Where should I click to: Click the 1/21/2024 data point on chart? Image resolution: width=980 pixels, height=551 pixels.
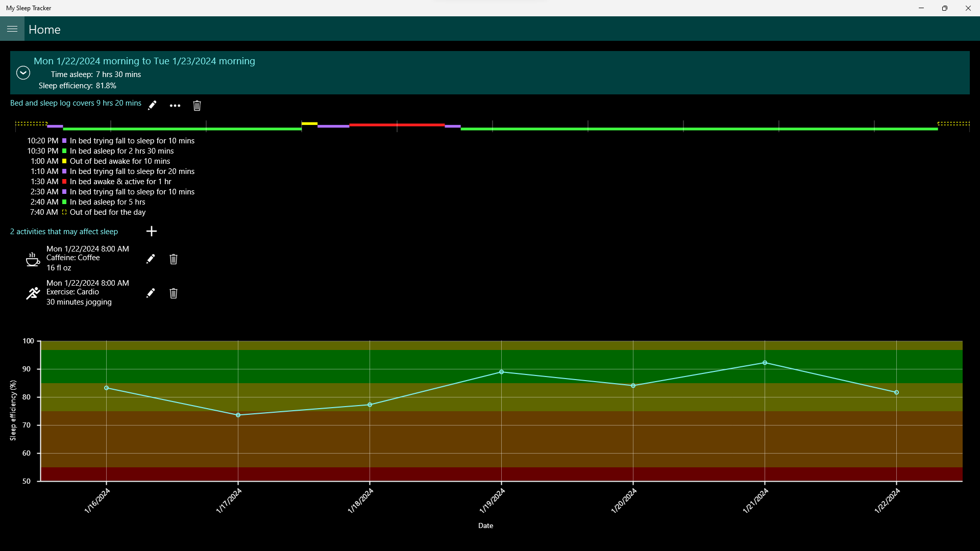point(765,363)
